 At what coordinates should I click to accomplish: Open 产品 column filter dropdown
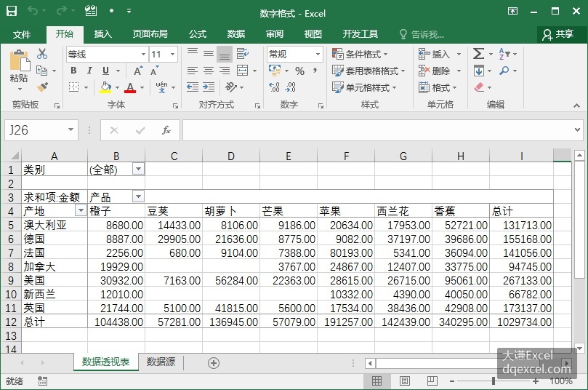138,196
